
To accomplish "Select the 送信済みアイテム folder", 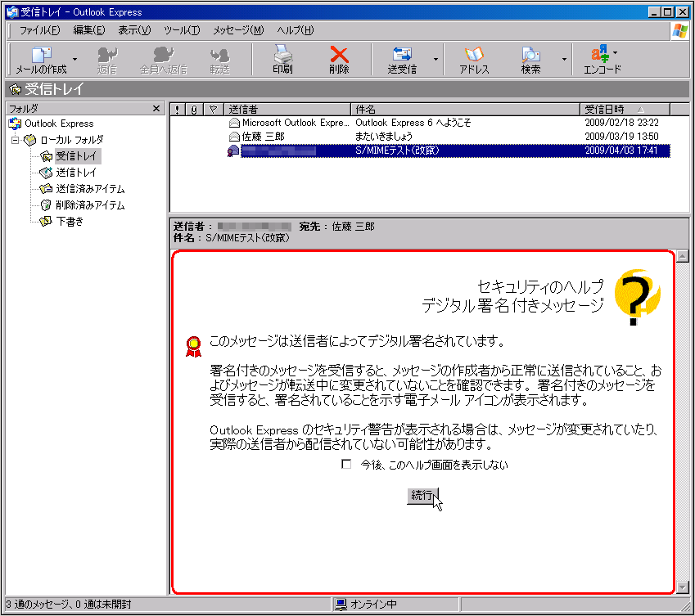I will [90, 189].
